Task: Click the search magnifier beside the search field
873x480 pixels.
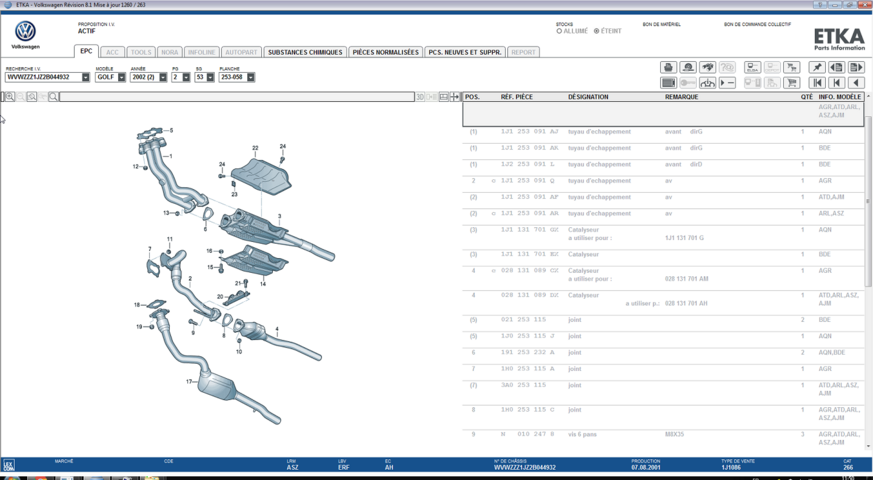Action: coord(53,97)
